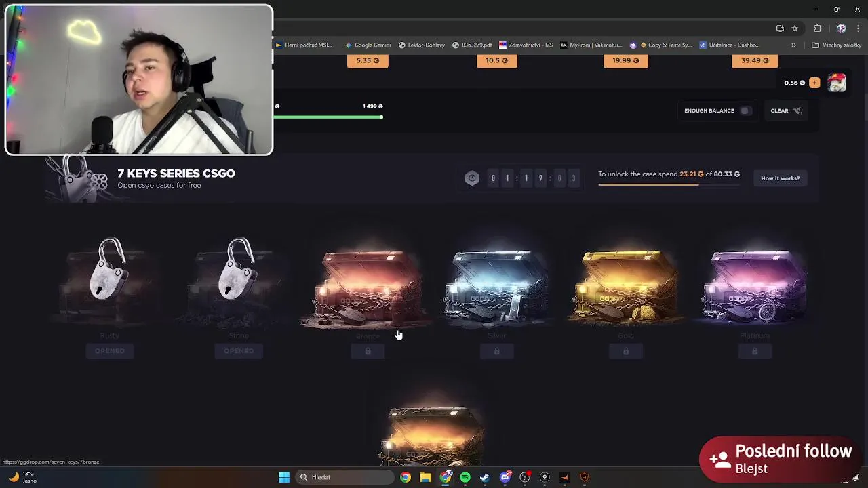The image size is (868, 488).
Task: Click the 39.49 G price button
Action: tap(755, 60)
